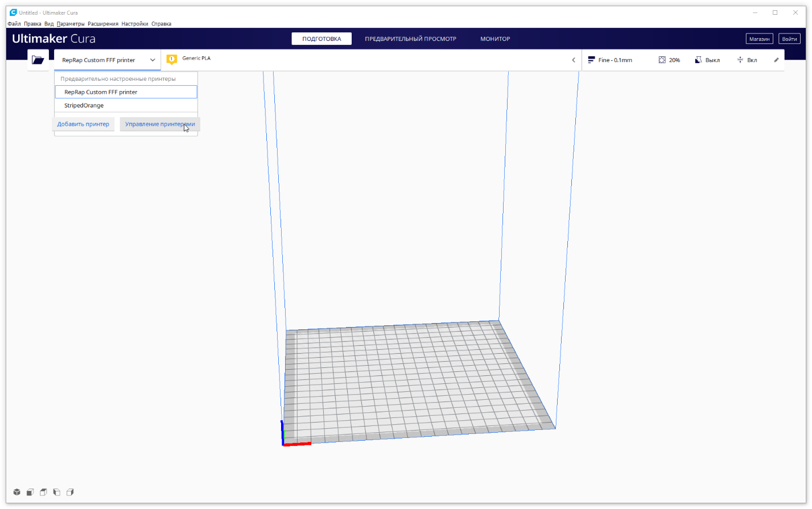
Task: Switch to the ПОДГОТОВКА stage tab
Action: 321,39
